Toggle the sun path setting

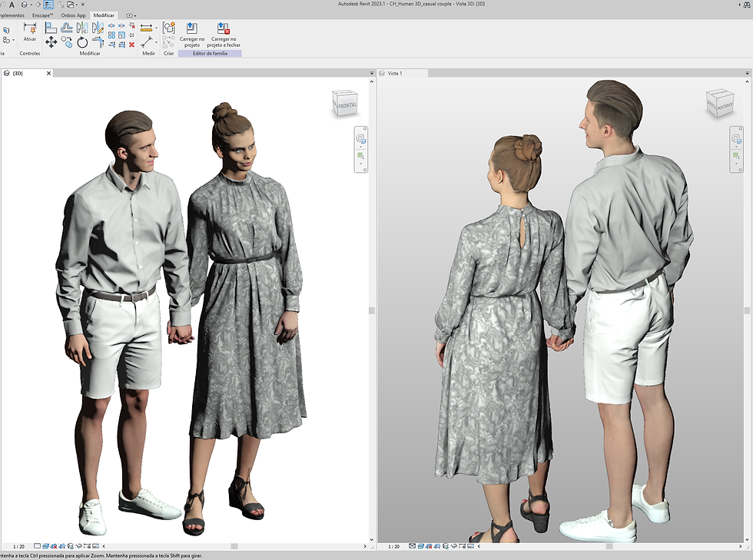(53, 545)
